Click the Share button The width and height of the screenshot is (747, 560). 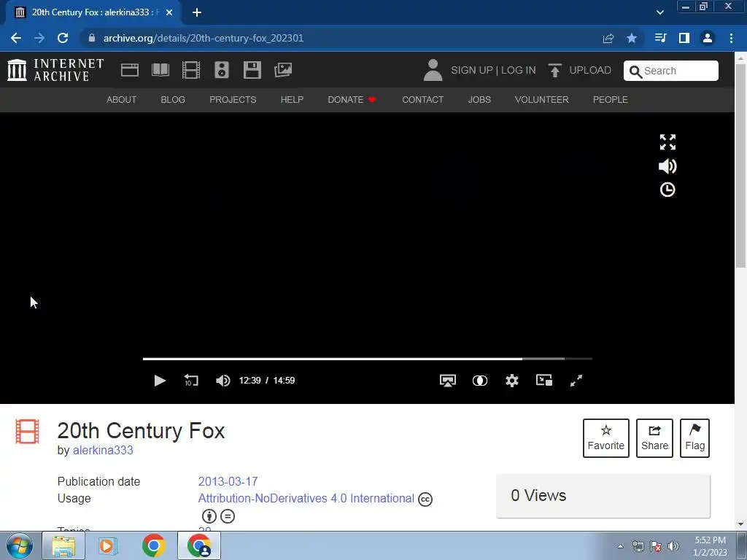654,438
